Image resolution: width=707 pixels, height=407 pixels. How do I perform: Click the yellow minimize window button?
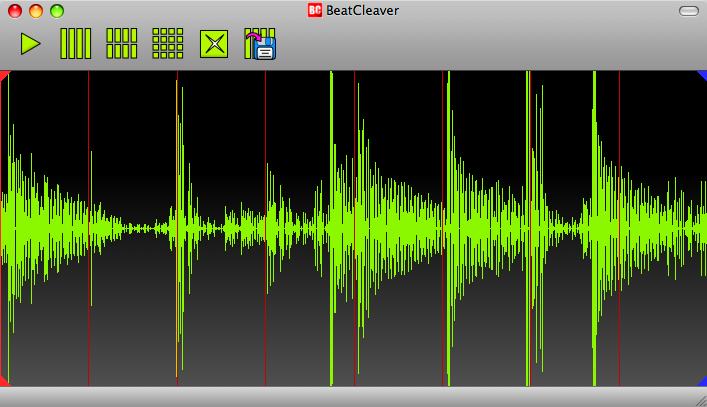tap(36, 11)
